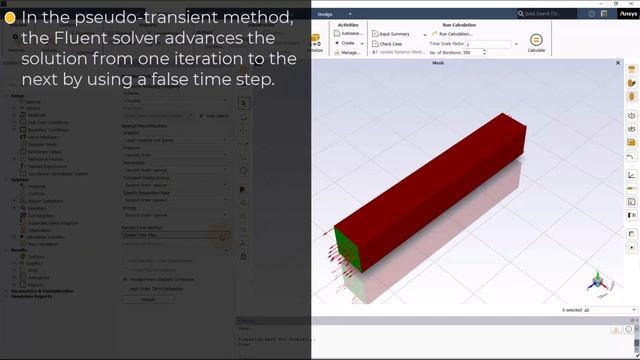640x360 pixels.
Task: Toggle High Order Term Relaxation checkbox
Action: 125,289
